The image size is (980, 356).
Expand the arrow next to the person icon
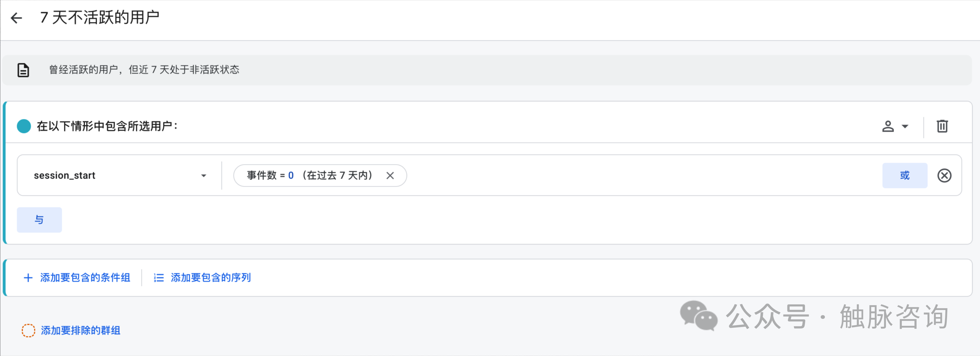[906, 126]
